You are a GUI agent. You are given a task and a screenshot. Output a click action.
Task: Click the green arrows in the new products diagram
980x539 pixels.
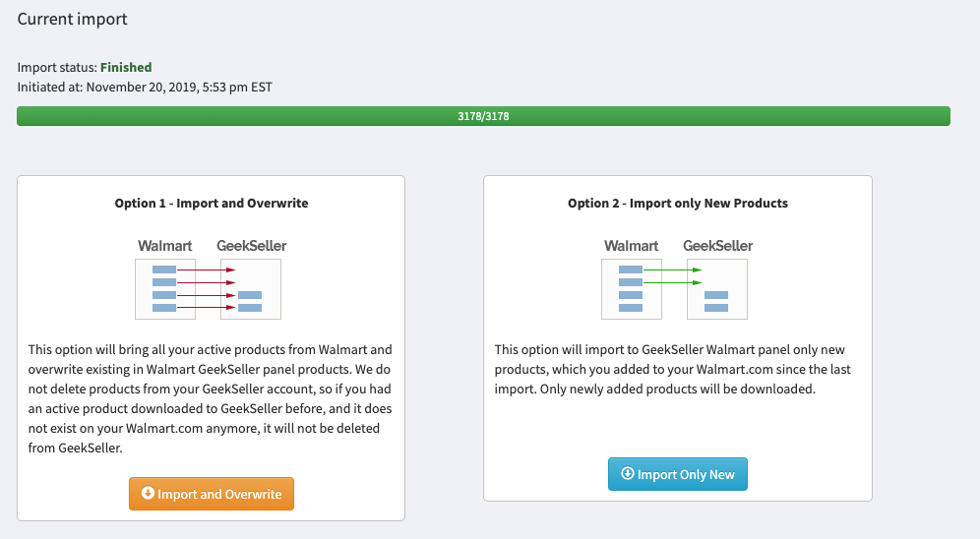click(x=672, y=276)
